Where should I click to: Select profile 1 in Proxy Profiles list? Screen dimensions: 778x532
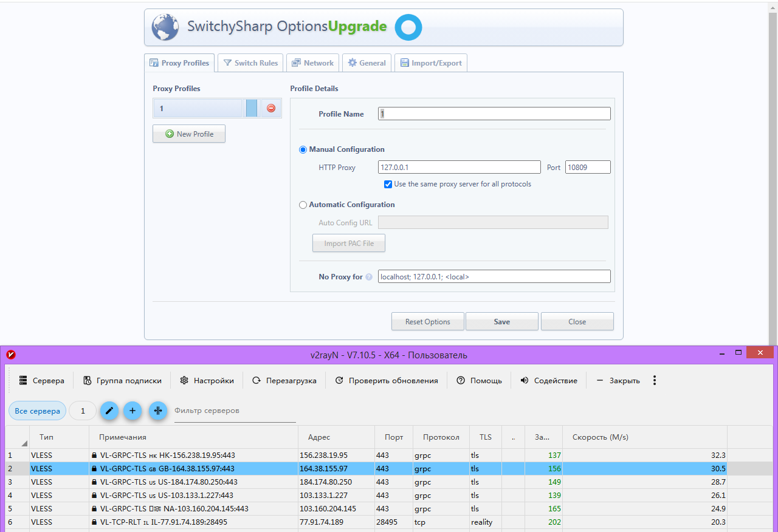(x=198, y=109)
